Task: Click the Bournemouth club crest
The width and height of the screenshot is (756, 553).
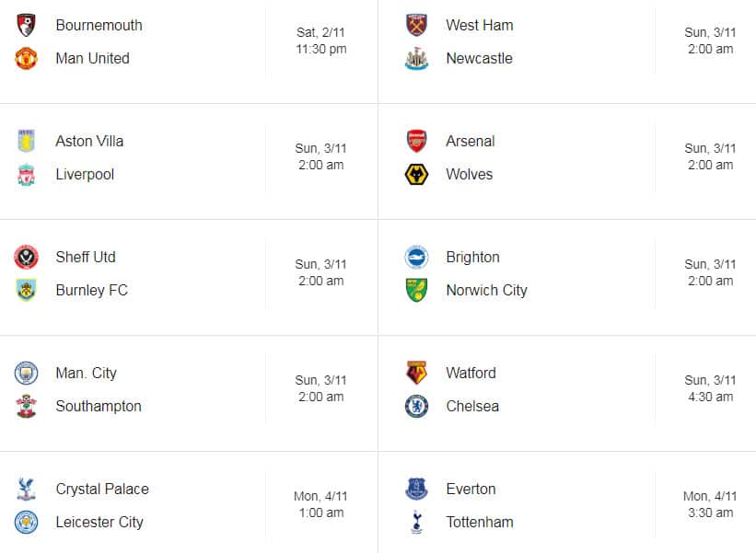Action: pos(26,25)
